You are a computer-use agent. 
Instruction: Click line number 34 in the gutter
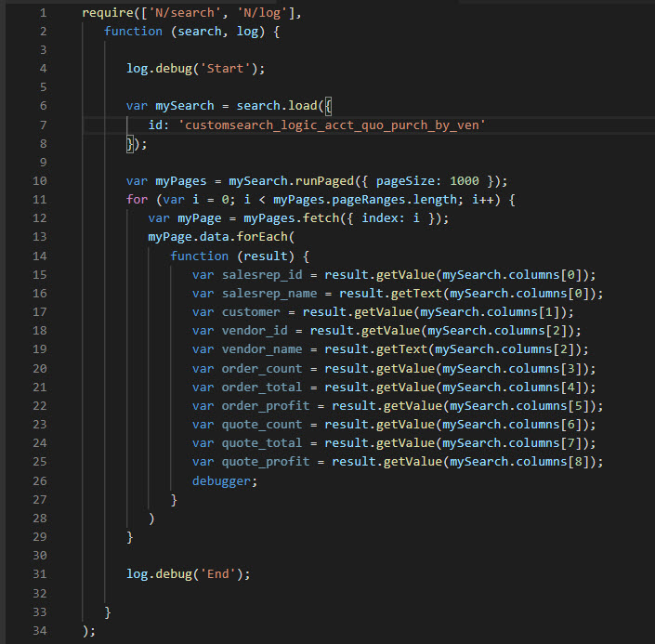coord(40,630)
